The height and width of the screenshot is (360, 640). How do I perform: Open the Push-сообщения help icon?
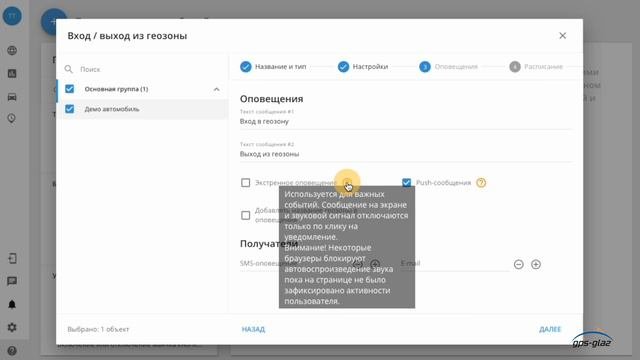click(481, 182)
